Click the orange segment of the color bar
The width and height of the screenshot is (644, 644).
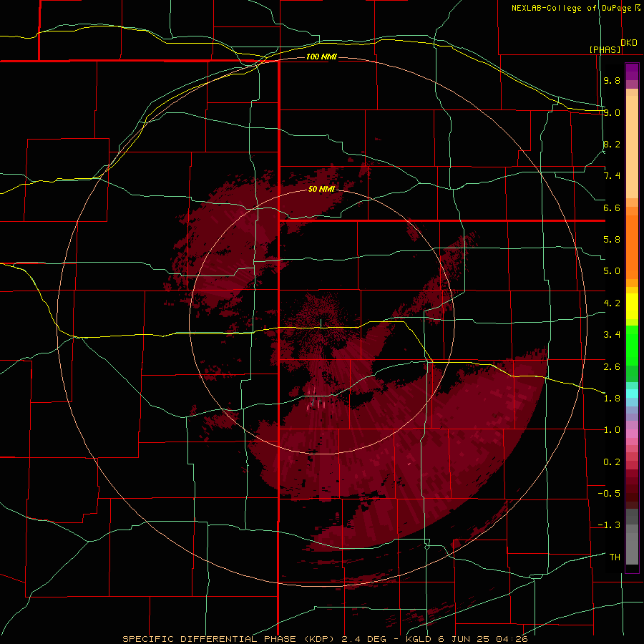pos(632,246)
